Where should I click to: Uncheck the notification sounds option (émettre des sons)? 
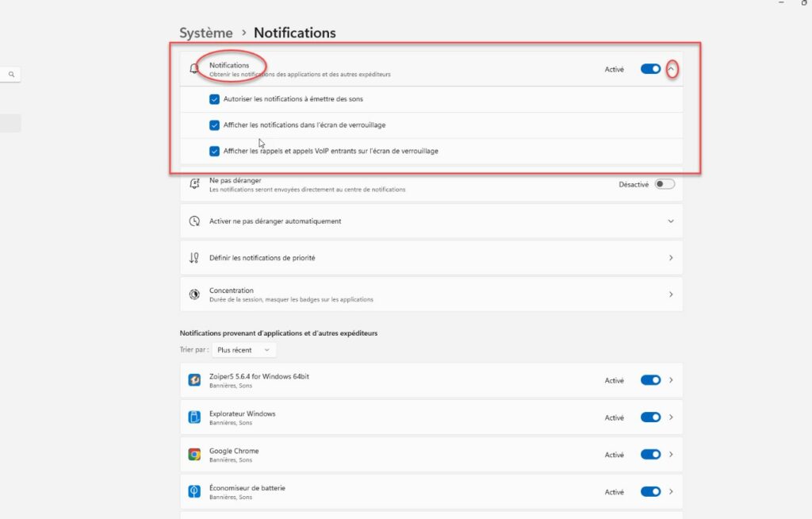pos(214,99)
